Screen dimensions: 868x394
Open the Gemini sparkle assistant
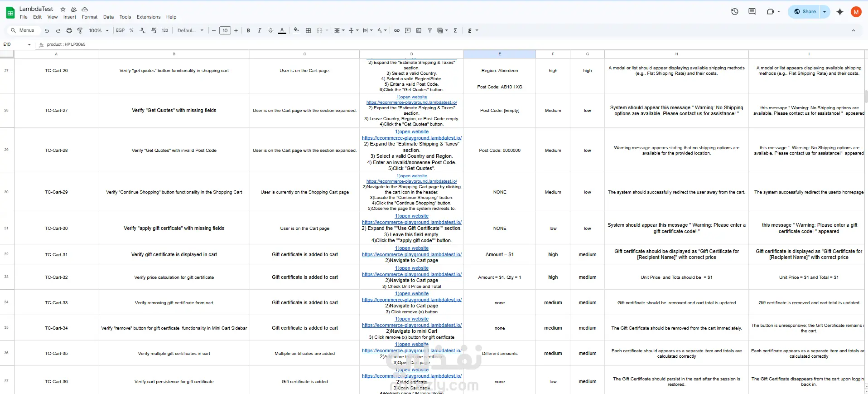(x=840, y=12)
